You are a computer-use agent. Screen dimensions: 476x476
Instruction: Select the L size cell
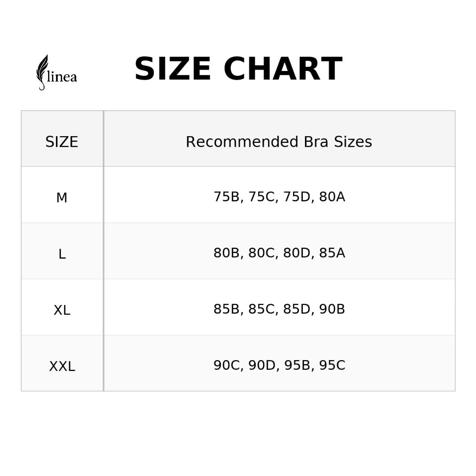62,254
